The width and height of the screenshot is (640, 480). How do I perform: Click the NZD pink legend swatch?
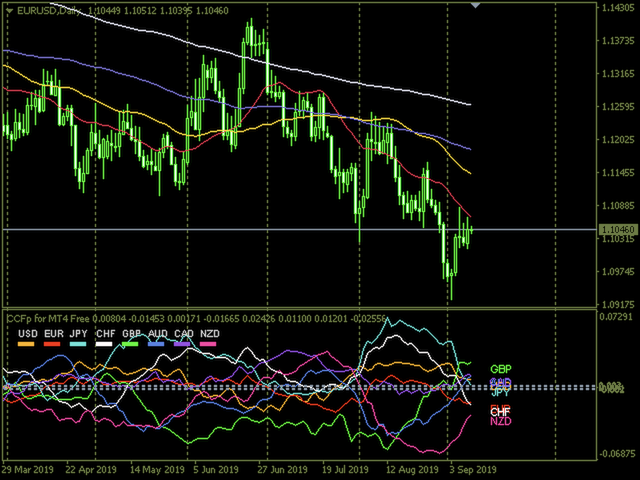[208, 343]
